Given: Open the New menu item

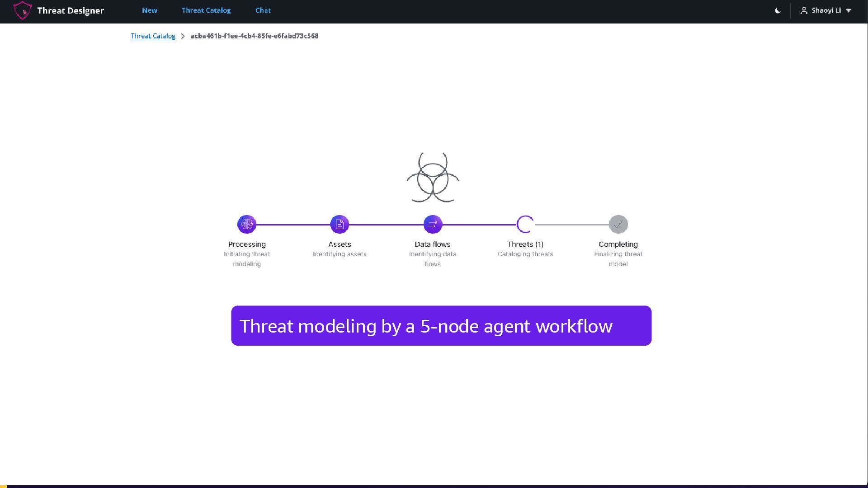Looking at the screenshot, I should [150, 10].
